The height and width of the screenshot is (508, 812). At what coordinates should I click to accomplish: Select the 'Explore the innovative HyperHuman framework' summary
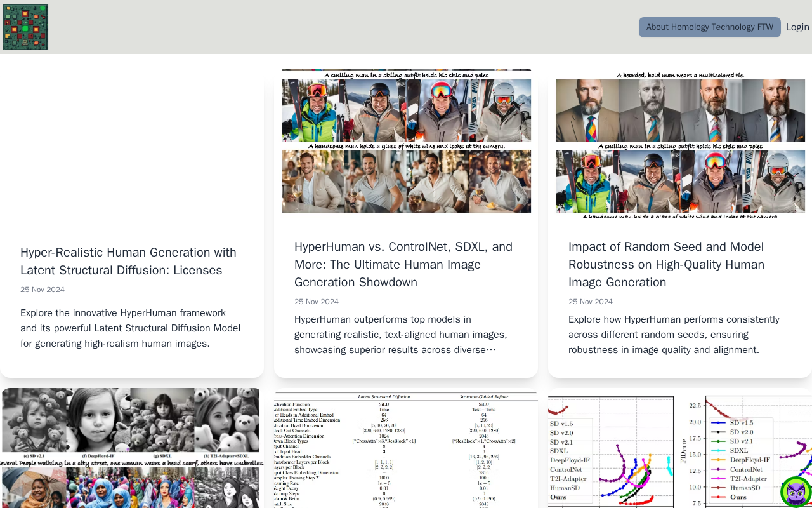[x=131, y=328]
